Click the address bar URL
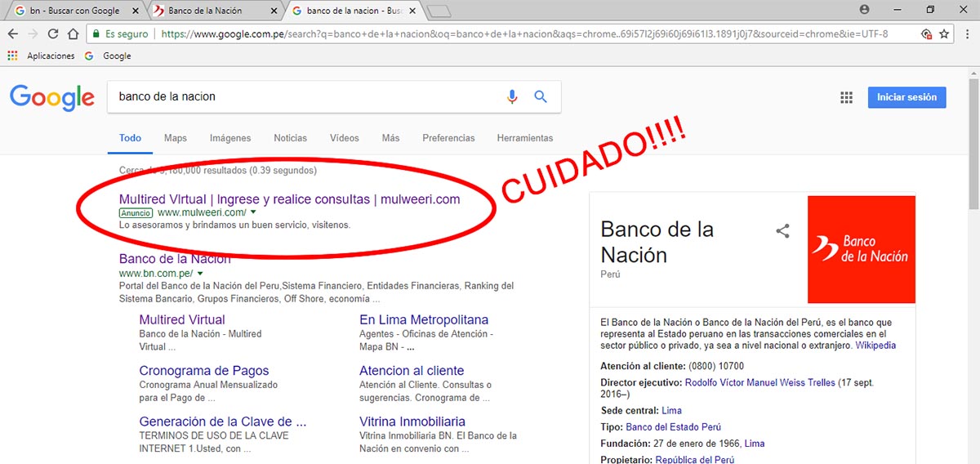Image resolution: width=980 pixels, height=464 pixels. pyautogui.click(x=524, y=34)
